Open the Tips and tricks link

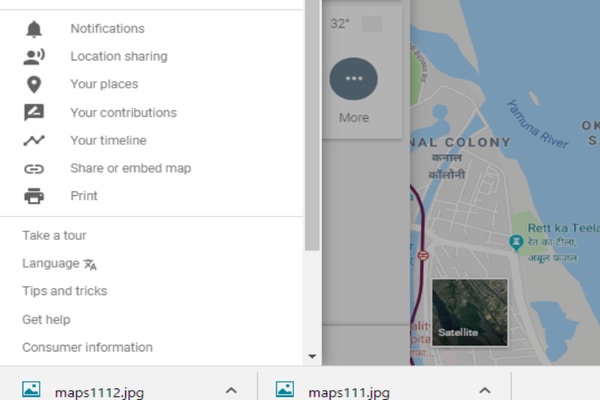[x=65, y=291]
